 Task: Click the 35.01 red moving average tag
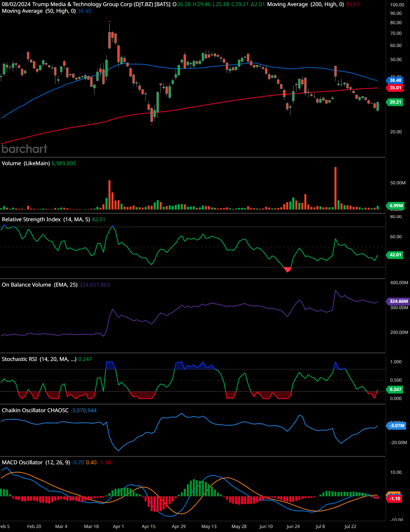(x=395, y=88)
